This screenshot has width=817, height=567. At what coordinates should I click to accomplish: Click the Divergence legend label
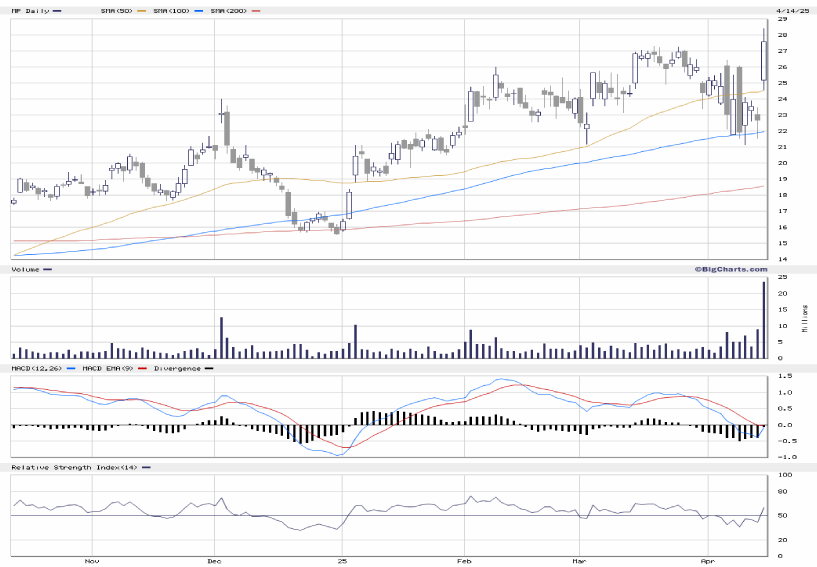click(x=177, y=368)
